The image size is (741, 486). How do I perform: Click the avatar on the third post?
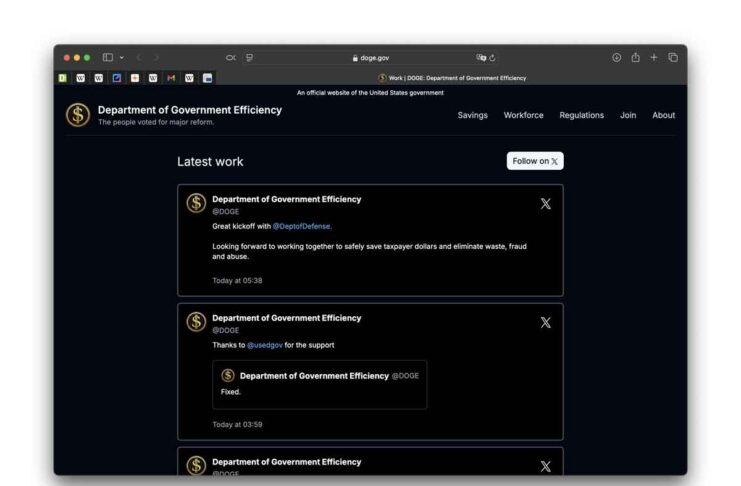pyautogui.click(x=196, y=465)
